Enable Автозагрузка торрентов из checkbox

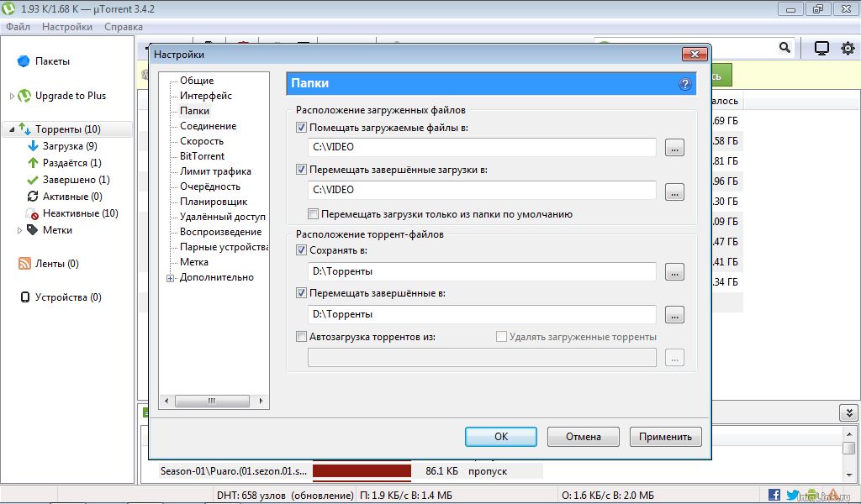(x=301, y=336)
